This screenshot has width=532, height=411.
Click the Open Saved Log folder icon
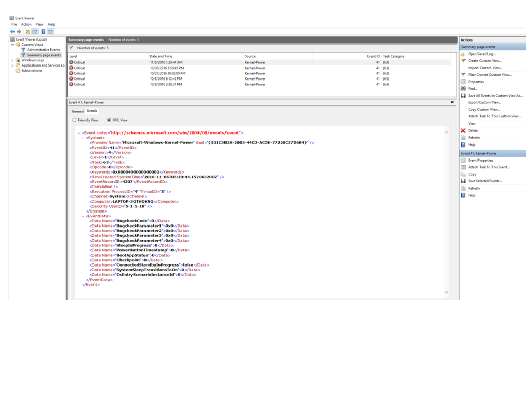pos(463,54)
